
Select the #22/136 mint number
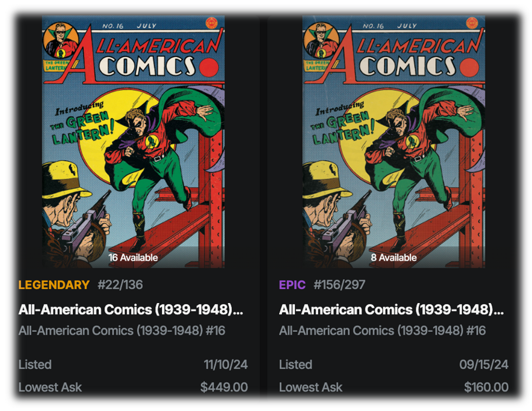[x=120, y=285]
